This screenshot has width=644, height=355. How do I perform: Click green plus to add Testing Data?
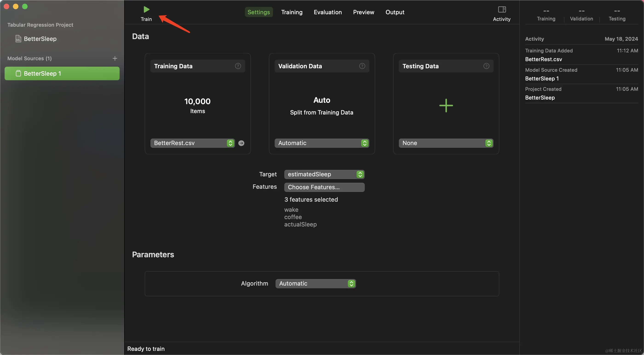[x=446, y=106]
